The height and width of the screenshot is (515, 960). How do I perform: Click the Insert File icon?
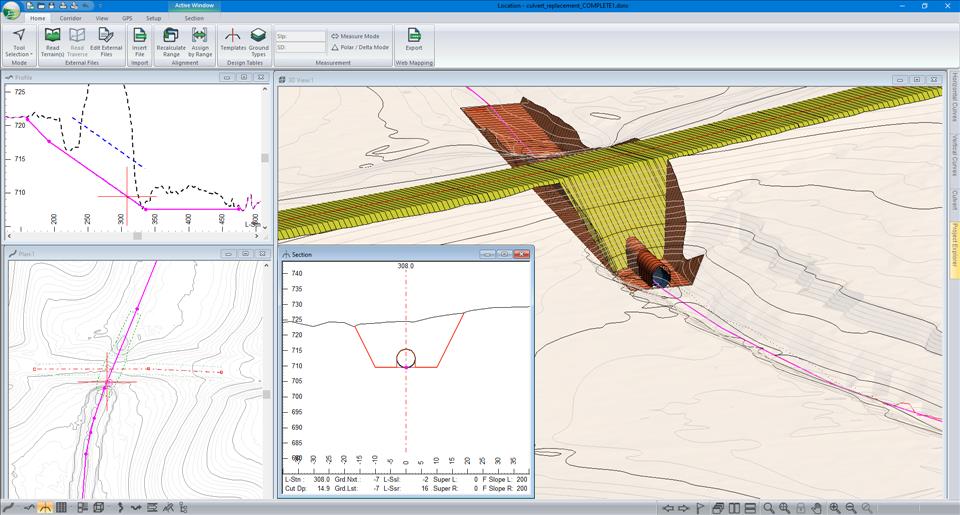click(x=140, y=36)
